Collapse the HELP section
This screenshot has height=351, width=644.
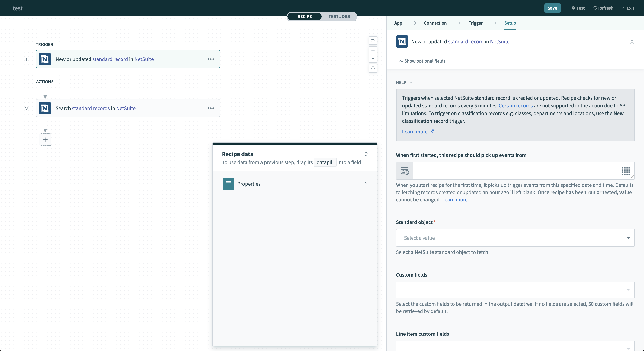click(411, 82)
